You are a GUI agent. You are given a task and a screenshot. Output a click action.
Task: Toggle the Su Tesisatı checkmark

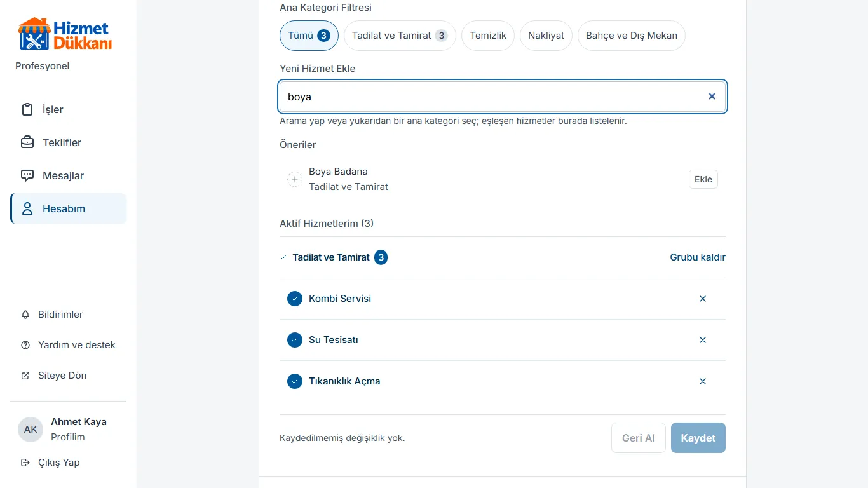(x=295, y=340)
